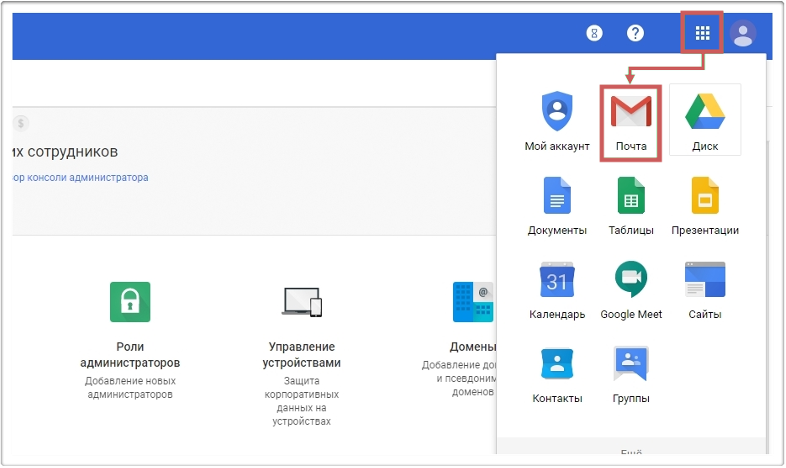The height and width of the screenshot is (468, 786).
Task: Open the Google apps grid launcher
Action: 703,33
